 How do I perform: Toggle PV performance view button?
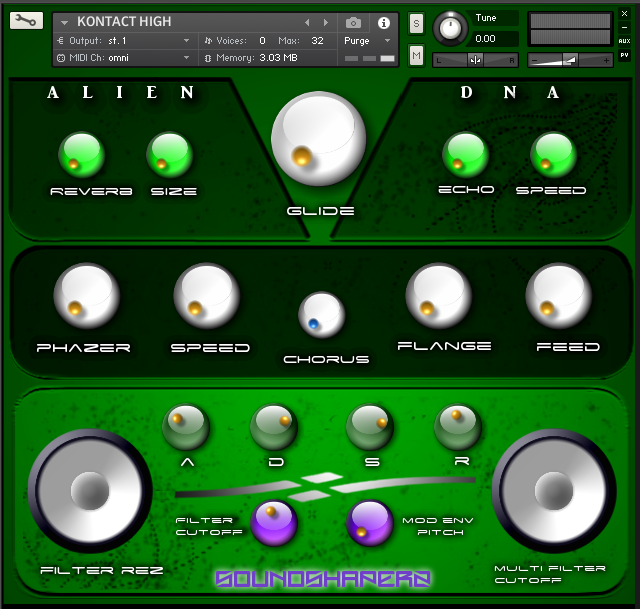(x=624, y=55)
